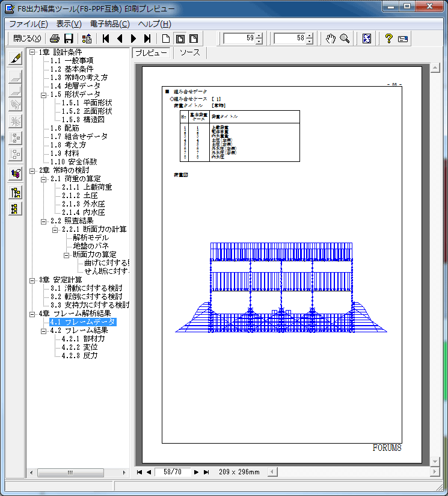The width and height of the screenshot is (448, 496).
Task: Click the card icon right of help
Action: pyautogui.click(x=403, y=39)
